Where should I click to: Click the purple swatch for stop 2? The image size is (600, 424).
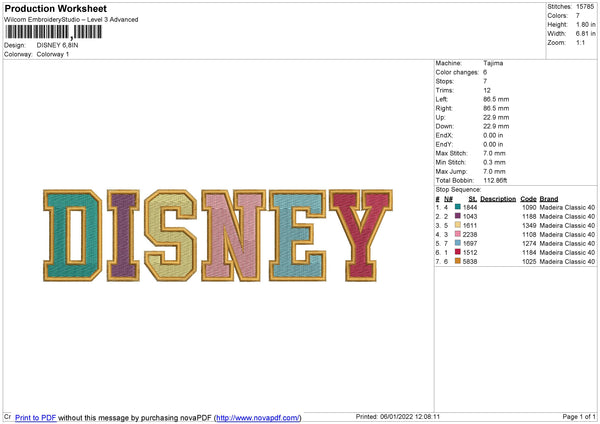458,216
